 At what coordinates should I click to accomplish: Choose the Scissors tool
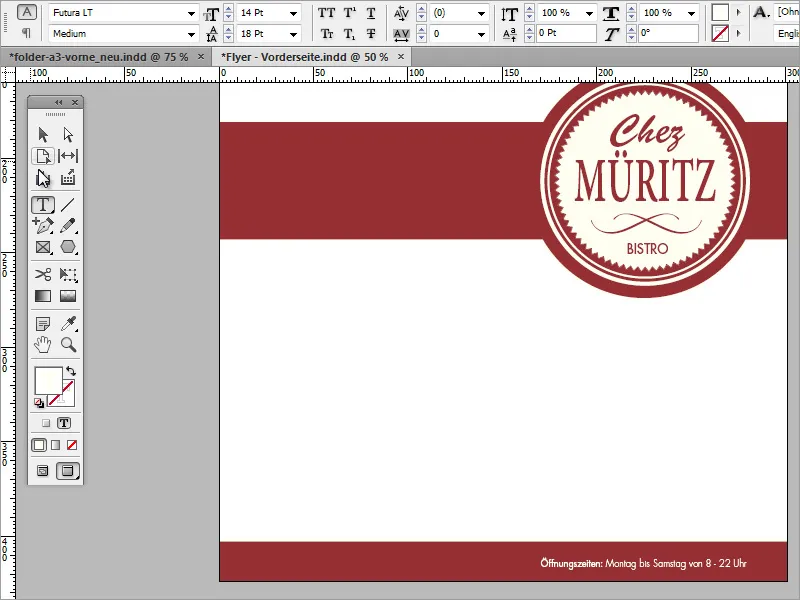coord(43,274)
